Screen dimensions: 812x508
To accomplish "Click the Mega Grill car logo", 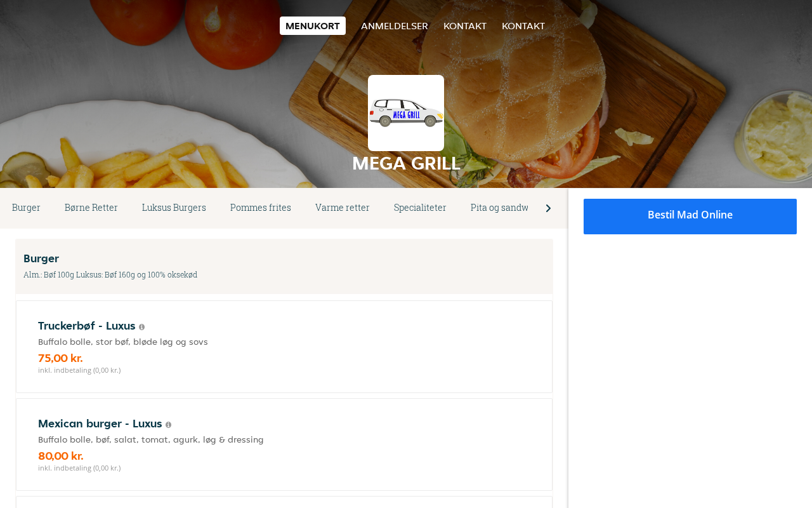I will [x=406, y=113].
